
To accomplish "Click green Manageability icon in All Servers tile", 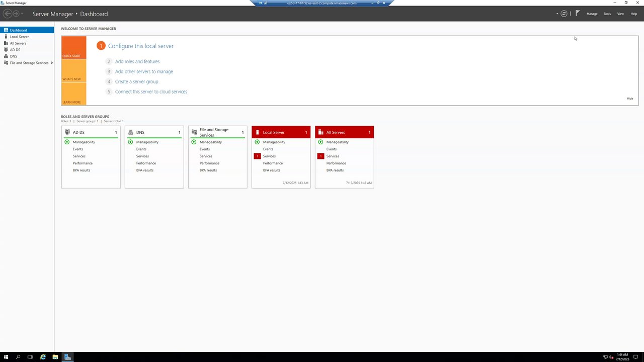I will [x=321, y=142].
